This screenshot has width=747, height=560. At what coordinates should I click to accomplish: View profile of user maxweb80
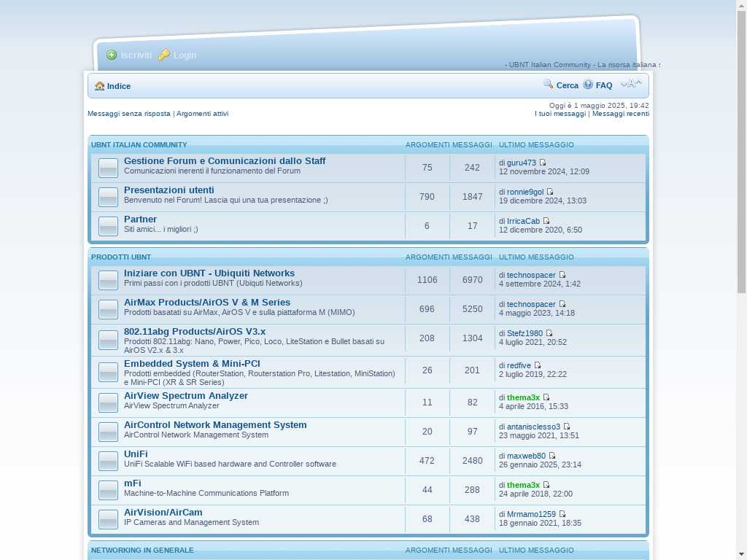[x=526, y=456]
